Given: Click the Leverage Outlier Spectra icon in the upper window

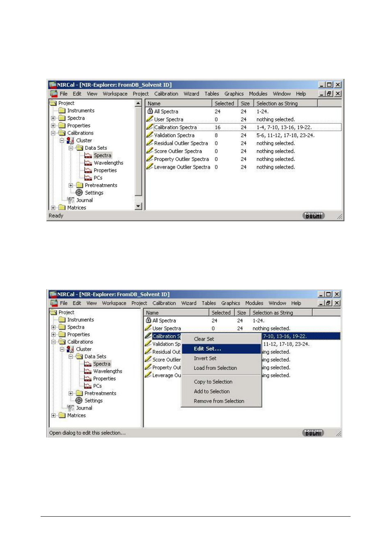Looking at the screenshot, I should (x=150, y=167).
